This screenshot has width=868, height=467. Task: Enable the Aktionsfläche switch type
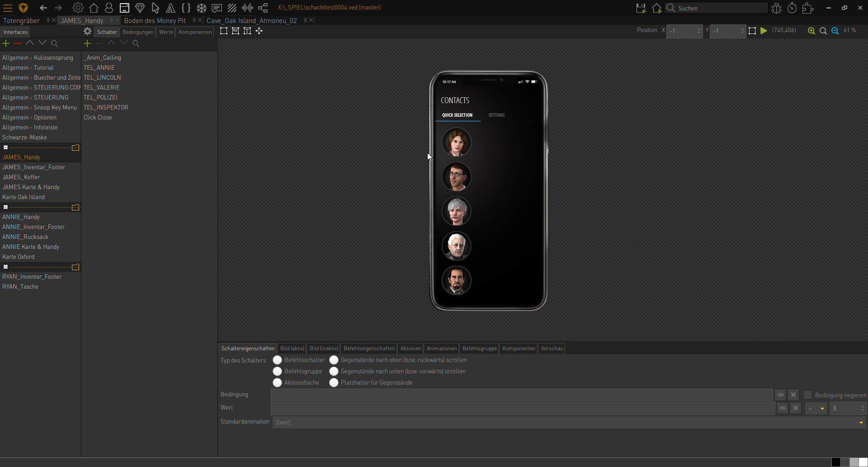point(277,382)
